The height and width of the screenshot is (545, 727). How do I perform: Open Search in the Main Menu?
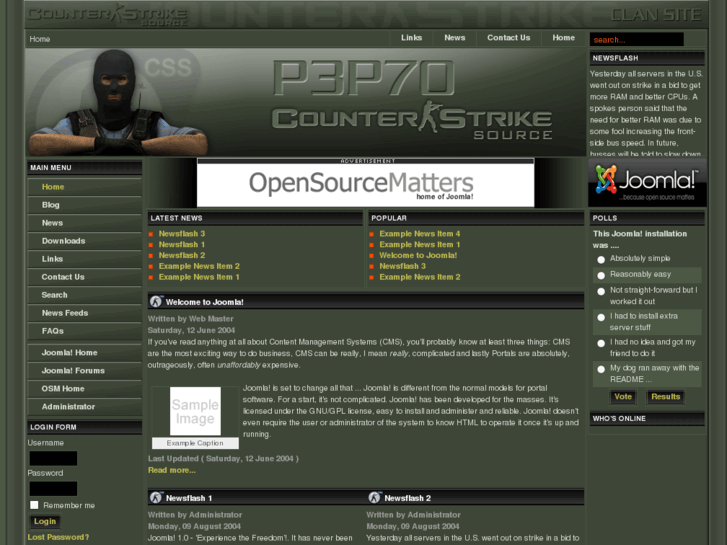[x=84, y=295]
